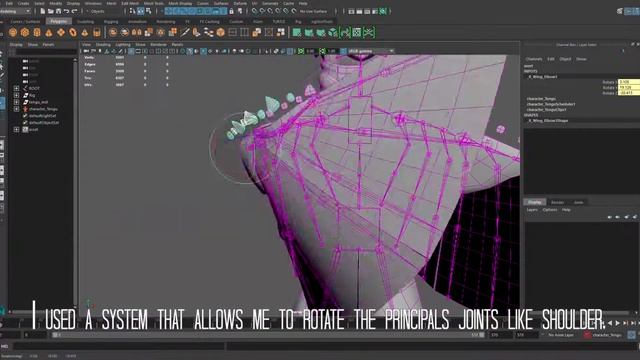
Task: Click the green cube shelf icon
Action: [333, 32]
